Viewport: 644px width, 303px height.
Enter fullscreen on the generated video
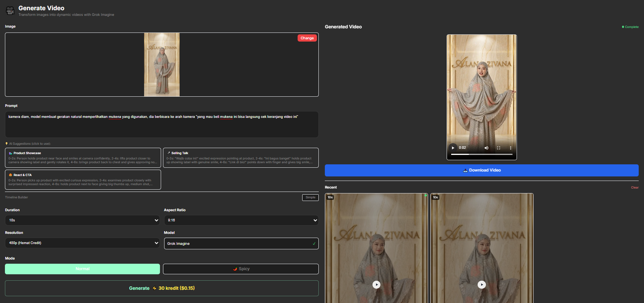(498, 148)
